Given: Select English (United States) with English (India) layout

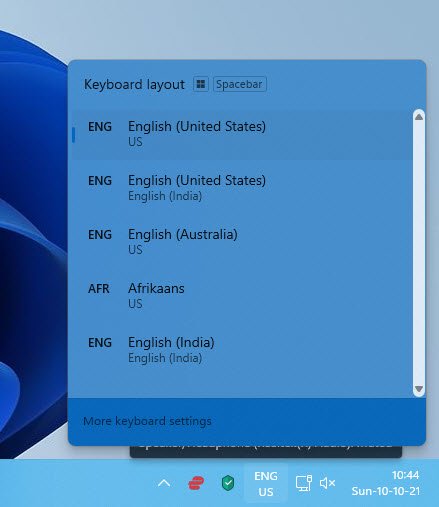Looking at the screenshot, I should tap(242, 188).
